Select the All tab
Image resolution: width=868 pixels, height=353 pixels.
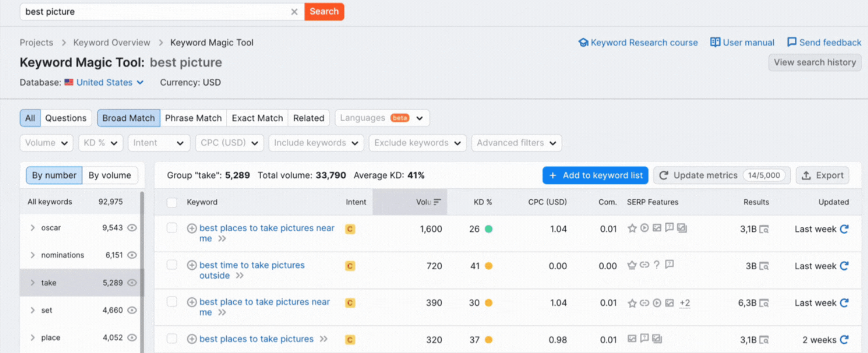[x=30, y=118]
